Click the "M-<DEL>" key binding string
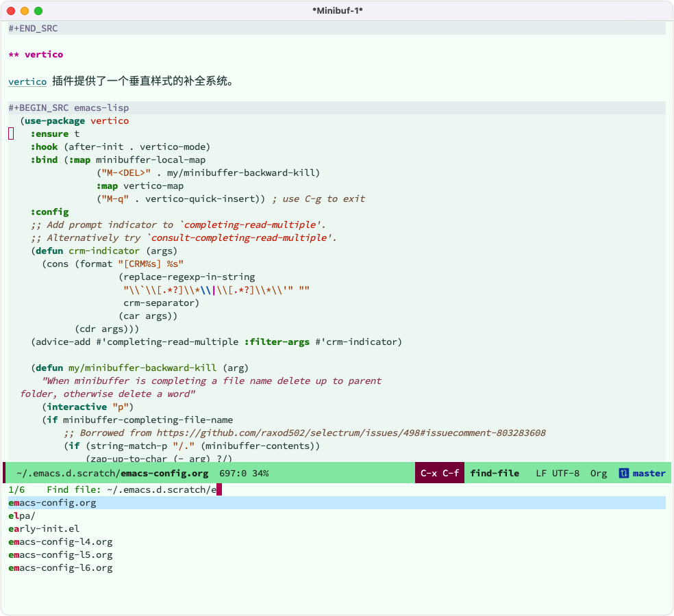Viewport: 674px width, 616px height. (x=126, y=173)
